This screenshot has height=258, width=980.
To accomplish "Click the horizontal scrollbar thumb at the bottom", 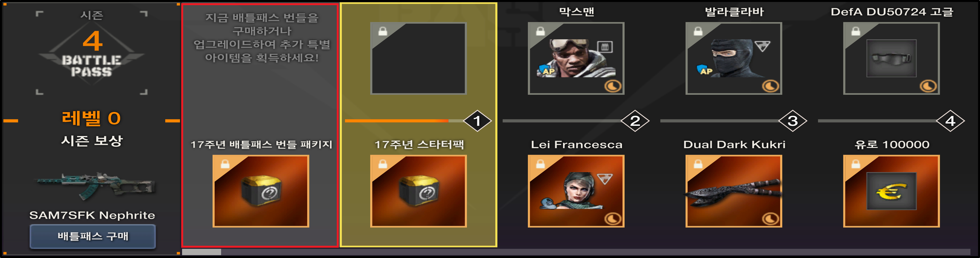I will [202, 252].
